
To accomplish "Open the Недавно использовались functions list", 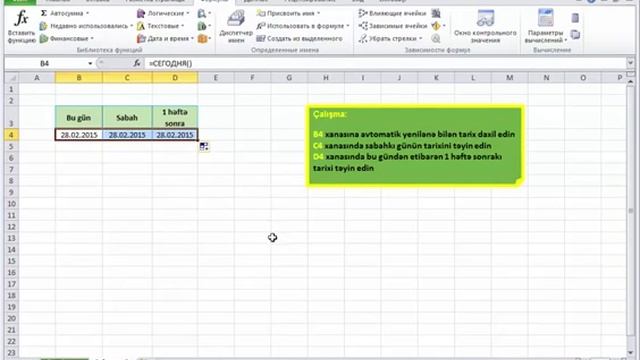I will click(87, 26).
